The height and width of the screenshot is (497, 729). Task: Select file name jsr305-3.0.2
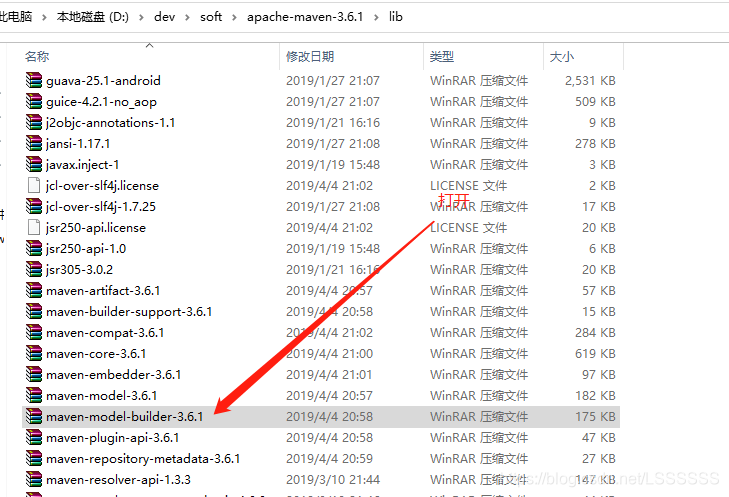(80, 270)
